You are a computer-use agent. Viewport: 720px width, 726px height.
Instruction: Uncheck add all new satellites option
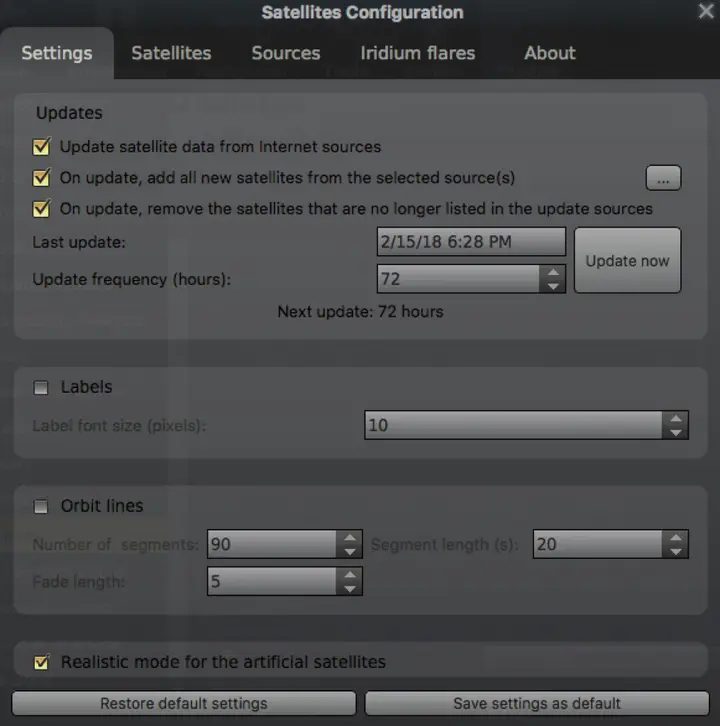click(41, 178)
